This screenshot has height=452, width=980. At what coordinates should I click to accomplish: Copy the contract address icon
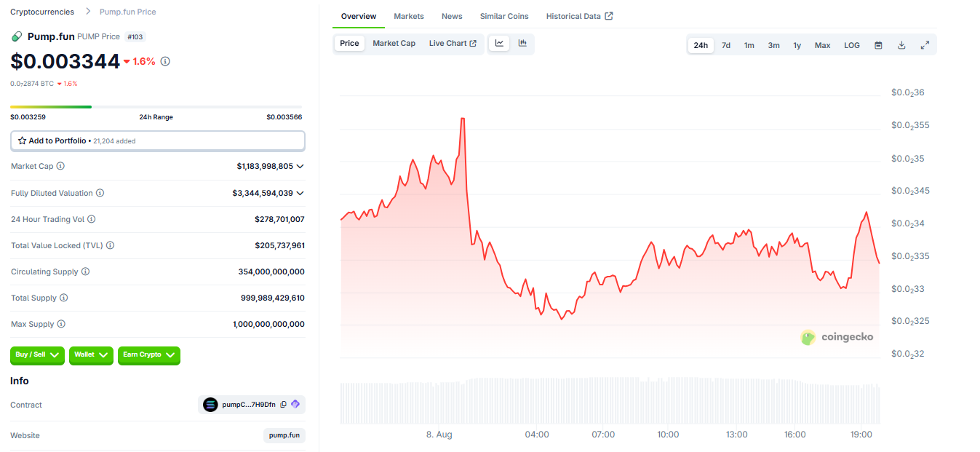(x=284, y=405)
